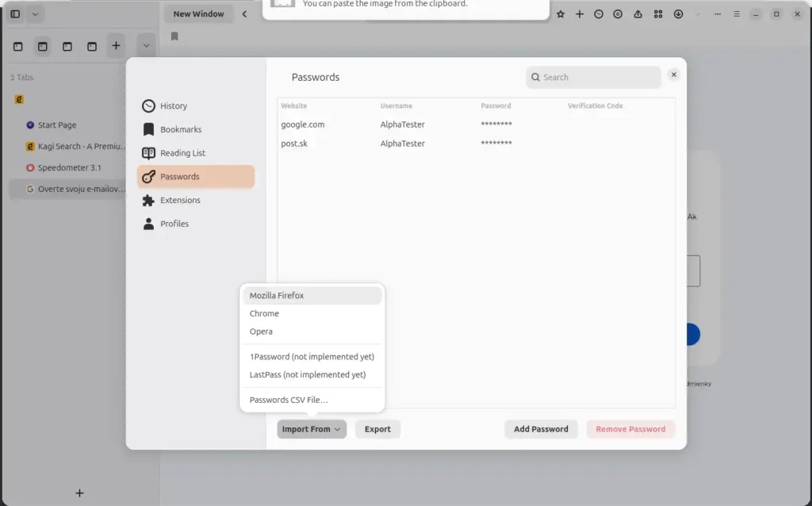Click the Import From dropdown

pos(311,429)
